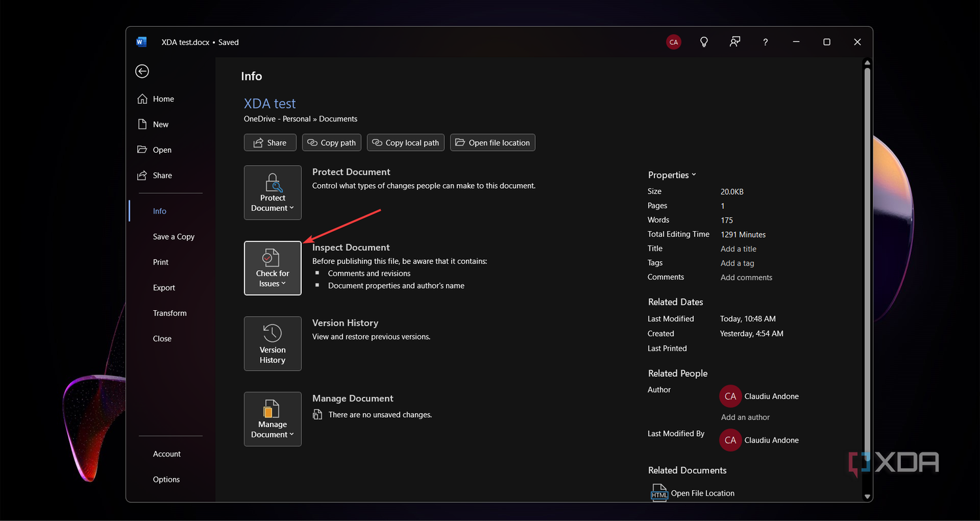Click the Add a tag field

coord(738,263)
